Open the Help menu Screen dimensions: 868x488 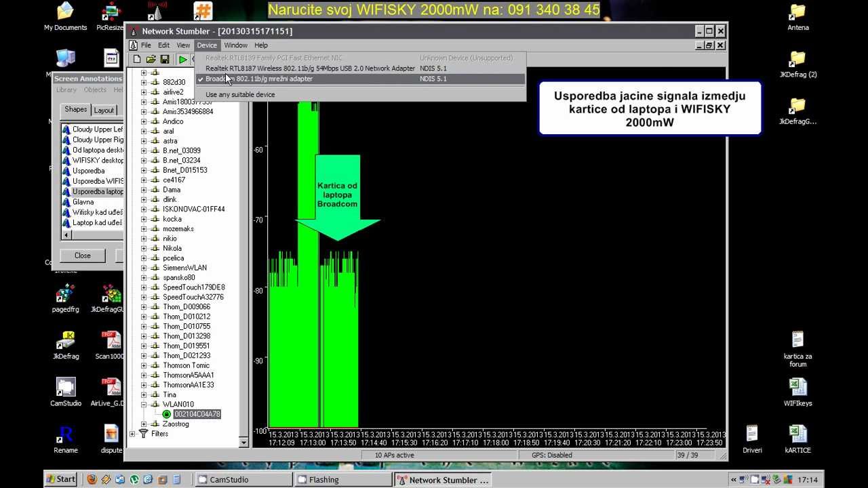click(261, 45)
